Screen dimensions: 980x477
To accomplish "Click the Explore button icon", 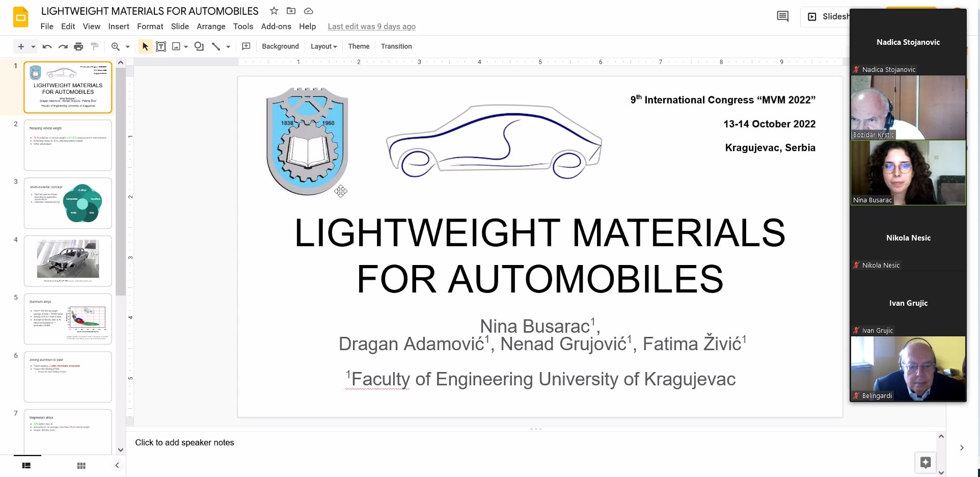I will tap(925, 462).
